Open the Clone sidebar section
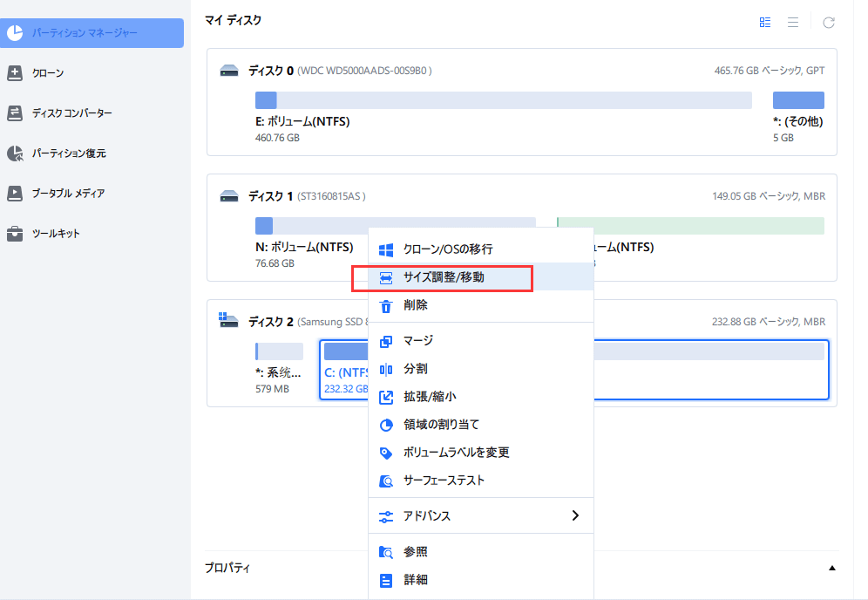Viewport: 868px width, 600px height. coord(48,73)
